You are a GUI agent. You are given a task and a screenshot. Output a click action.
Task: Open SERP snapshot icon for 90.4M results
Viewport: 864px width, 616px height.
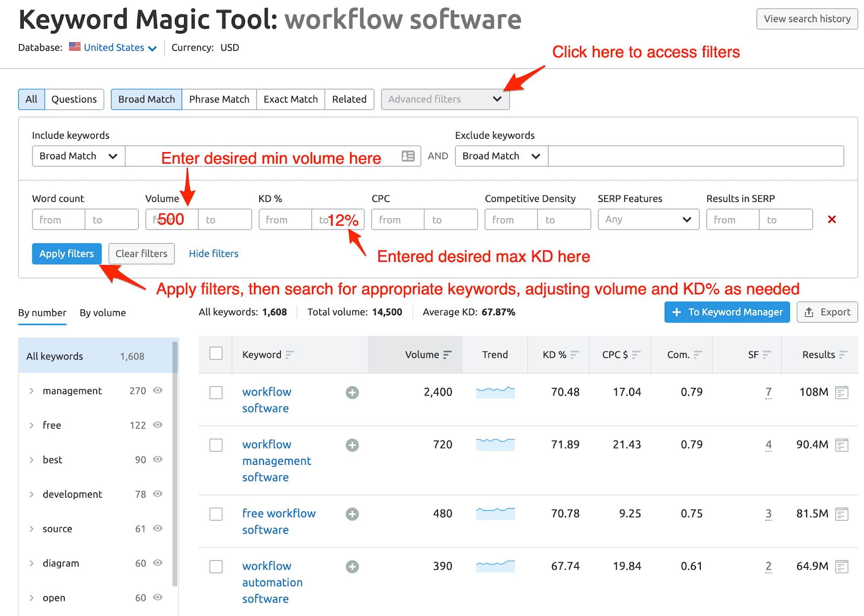click(841, 445)
